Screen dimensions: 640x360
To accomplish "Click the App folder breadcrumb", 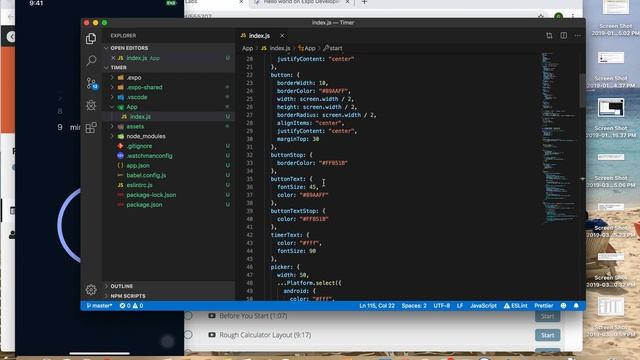I will (x=248, y=48).
